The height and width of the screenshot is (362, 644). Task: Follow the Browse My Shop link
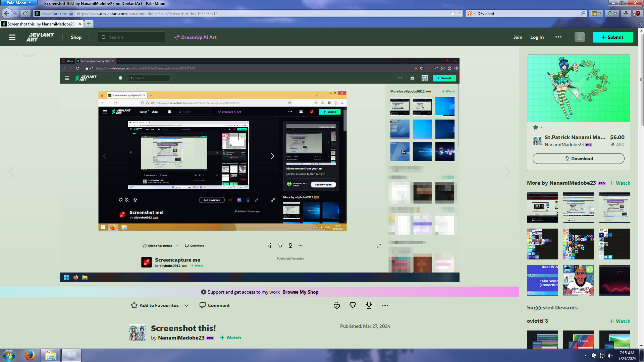click(300, 292)
